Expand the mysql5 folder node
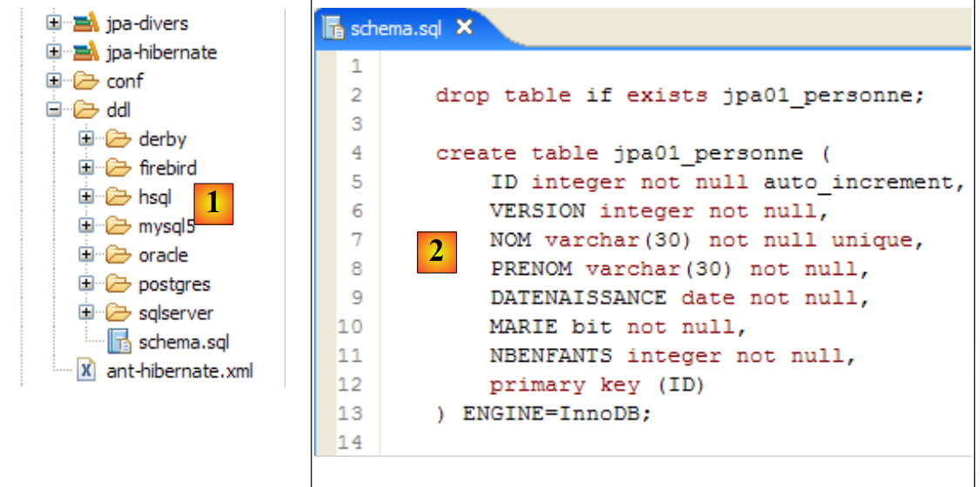 [x=86, y=226]
